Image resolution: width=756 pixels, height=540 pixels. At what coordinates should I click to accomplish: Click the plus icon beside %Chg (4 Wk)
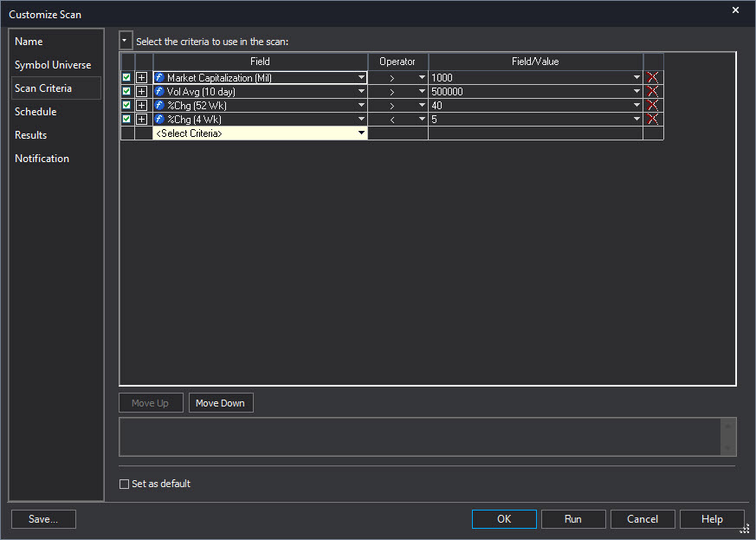142,120
